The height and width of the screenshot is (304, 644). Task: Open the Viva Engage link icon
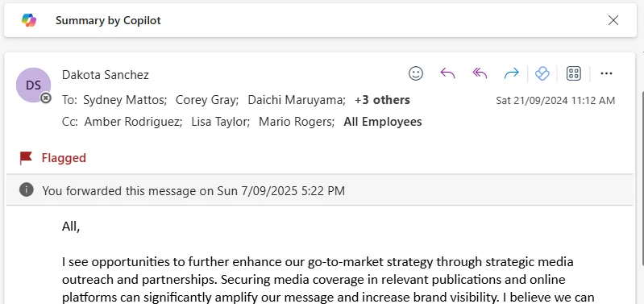[542, 73]
